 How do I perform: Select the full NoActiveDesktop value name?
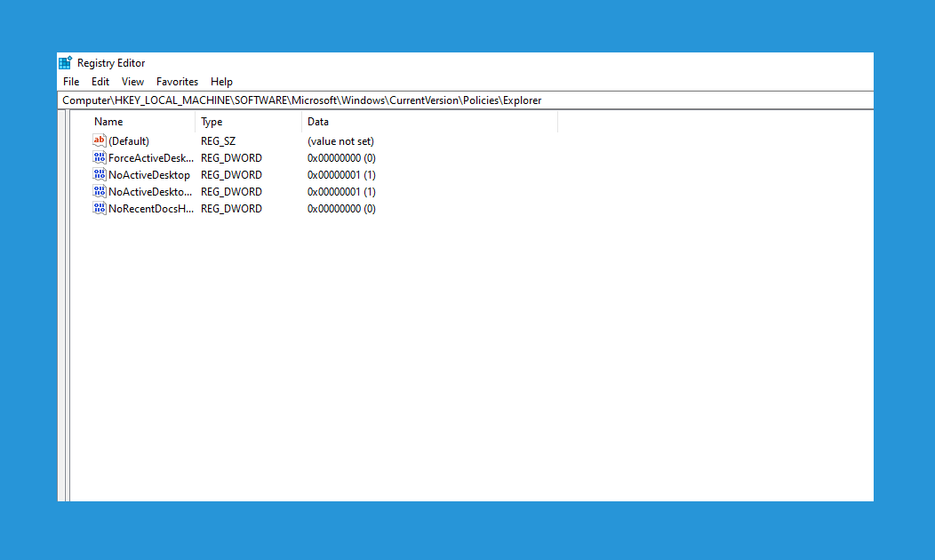[x=149, y=175]
